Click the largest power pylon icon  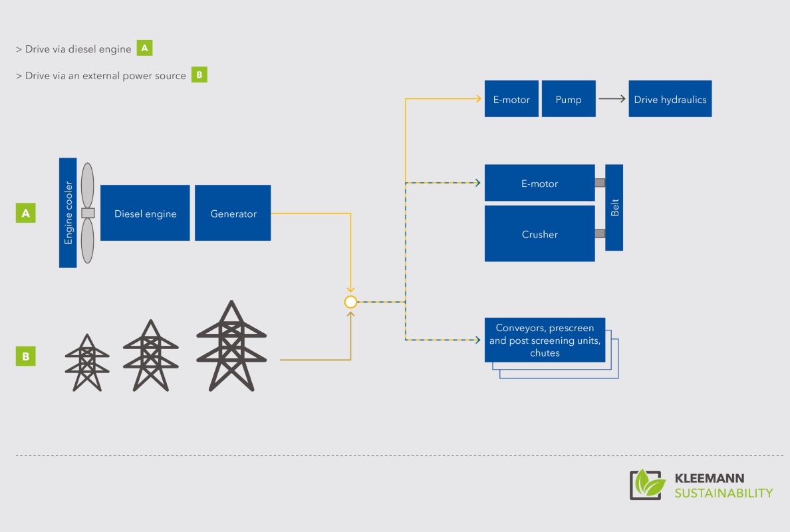pyautogui.click(x=231, y=346)
